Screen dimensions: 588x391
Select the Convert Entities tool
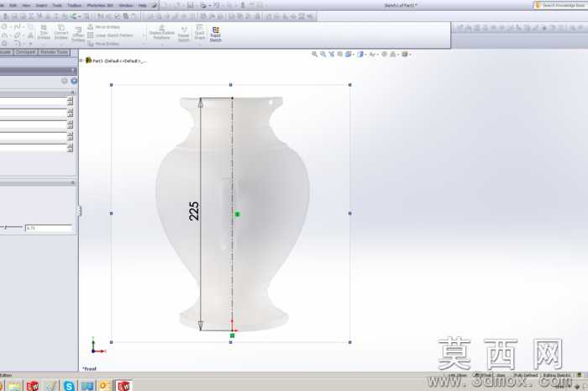point(60,32)
